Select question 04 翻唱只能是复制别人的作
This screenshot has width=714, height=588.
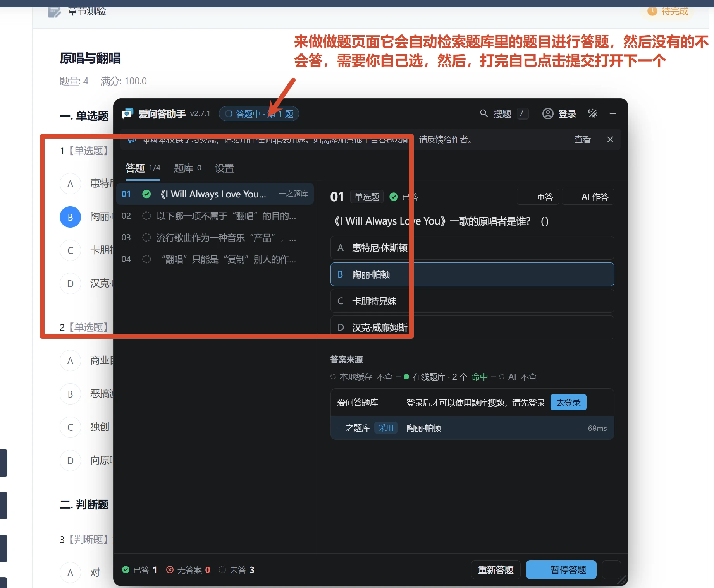click(215, 259)
